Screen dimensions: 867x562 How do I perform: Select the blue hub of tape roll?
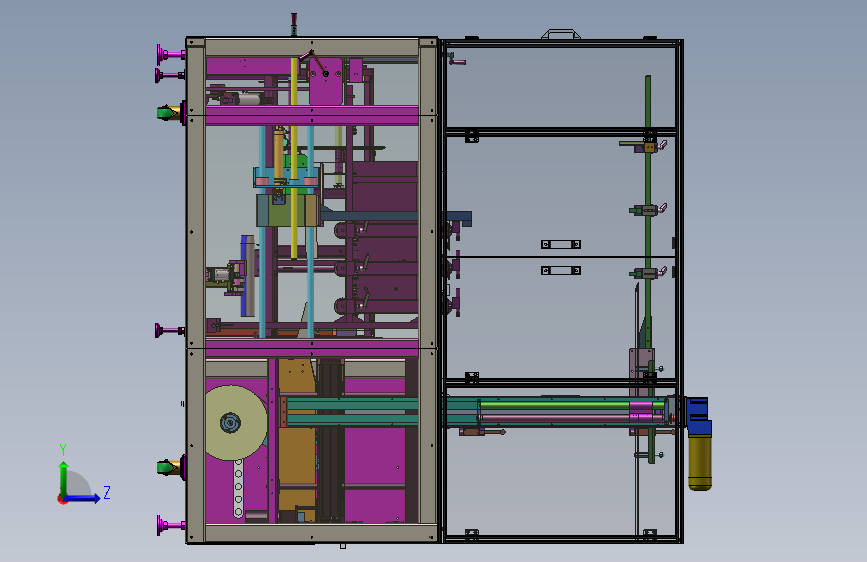[230, 423]
